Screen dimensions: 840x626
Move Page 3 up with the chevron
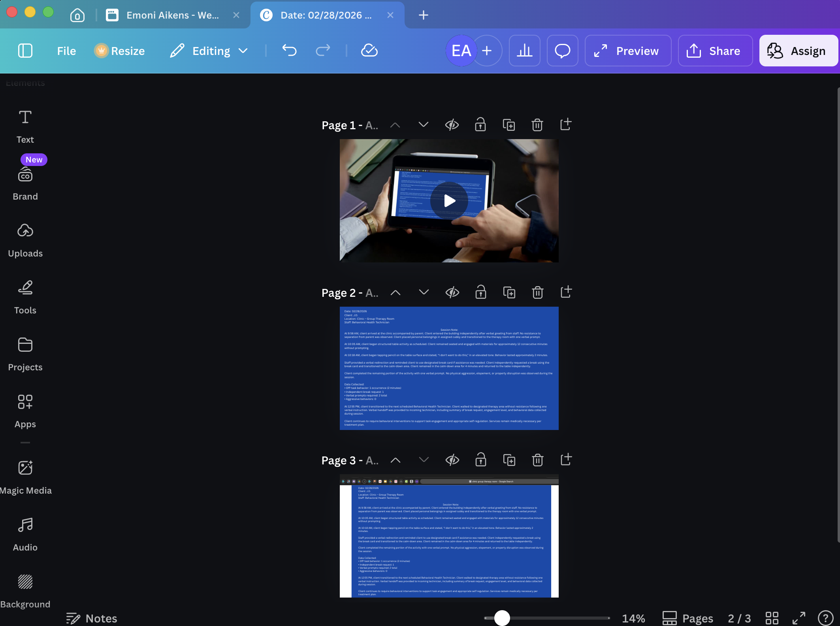point(395,460)
